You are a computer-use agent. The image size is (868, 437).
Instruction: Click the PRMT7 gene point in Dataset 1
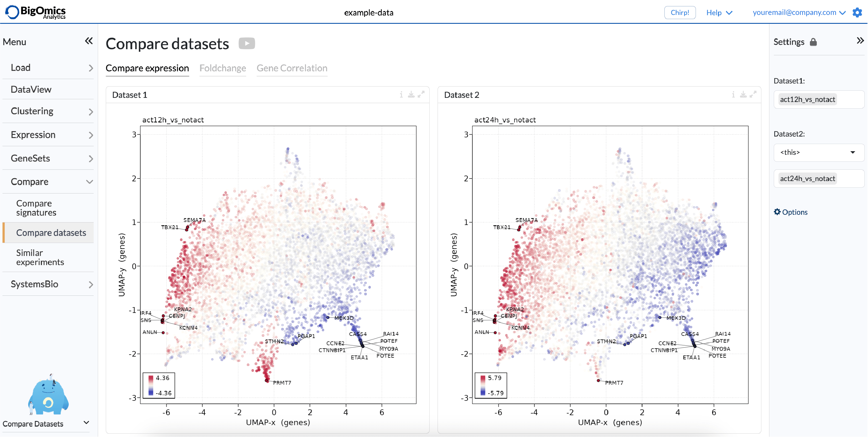267,381
